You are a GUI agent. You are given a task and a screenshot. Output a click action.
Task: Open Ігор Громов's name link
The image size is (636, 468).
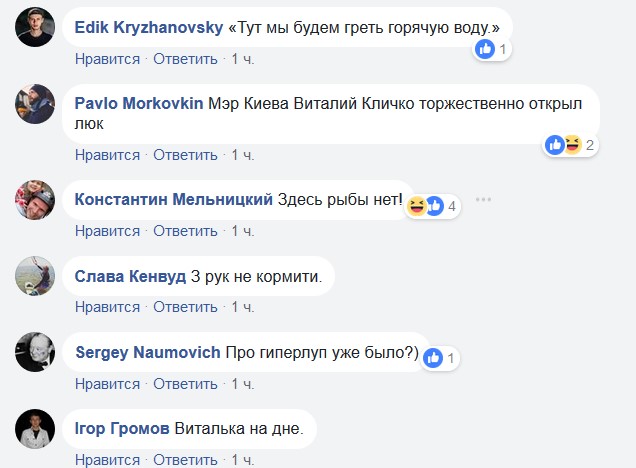coord(122,429)
